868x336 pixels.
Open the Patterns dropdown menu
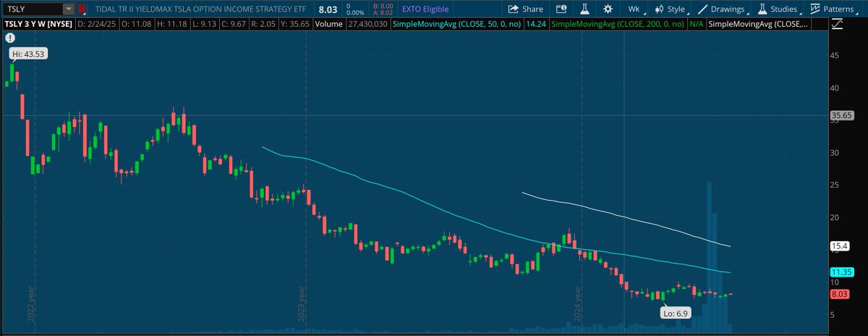click(x=835, y=9)
